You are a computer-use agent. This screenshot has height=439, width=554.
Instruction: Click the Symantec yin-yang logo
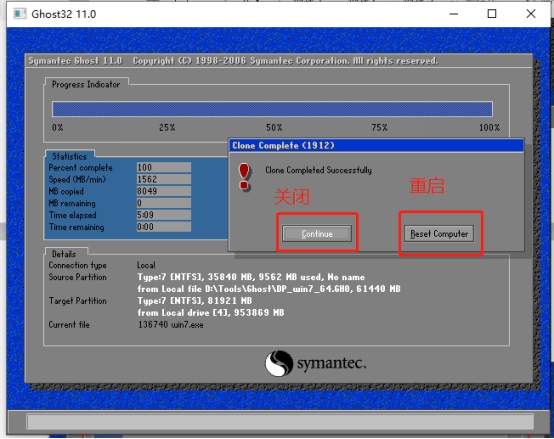click(279, 363)
